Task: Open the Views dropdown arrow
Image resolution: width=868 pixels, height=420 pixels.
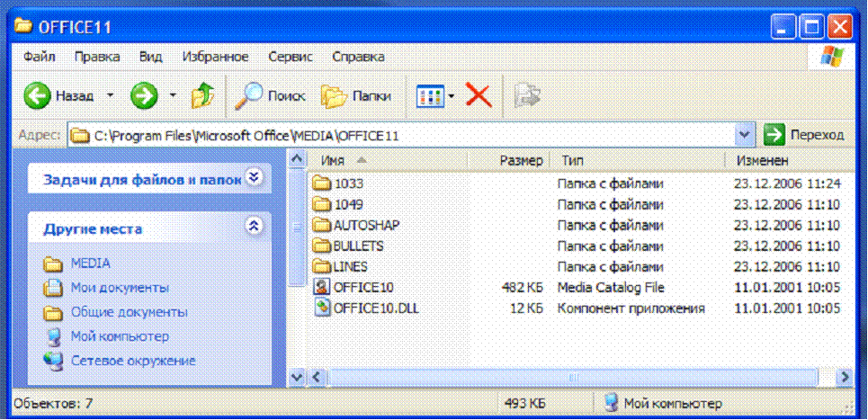Action: click(452, 96)
